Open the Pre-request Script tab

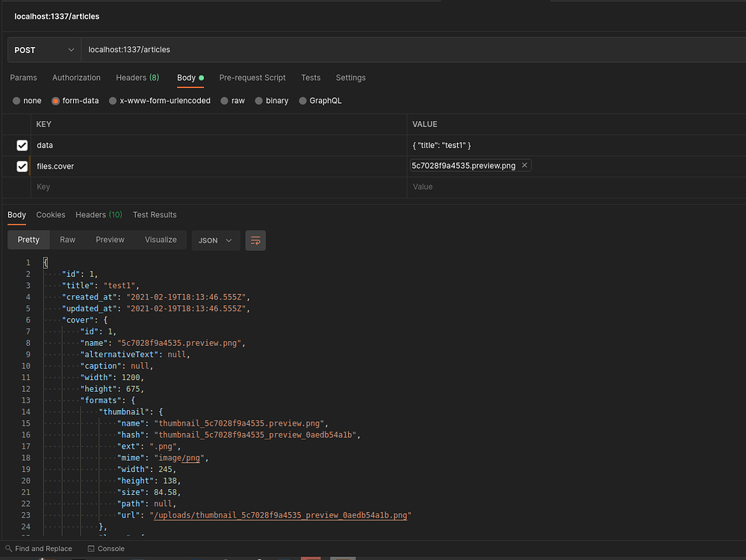point(252,78)
